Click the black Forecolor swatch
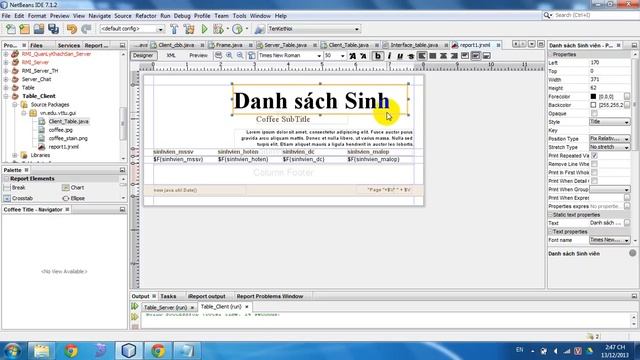The image size is (640, 360). (x=593, y=96)
